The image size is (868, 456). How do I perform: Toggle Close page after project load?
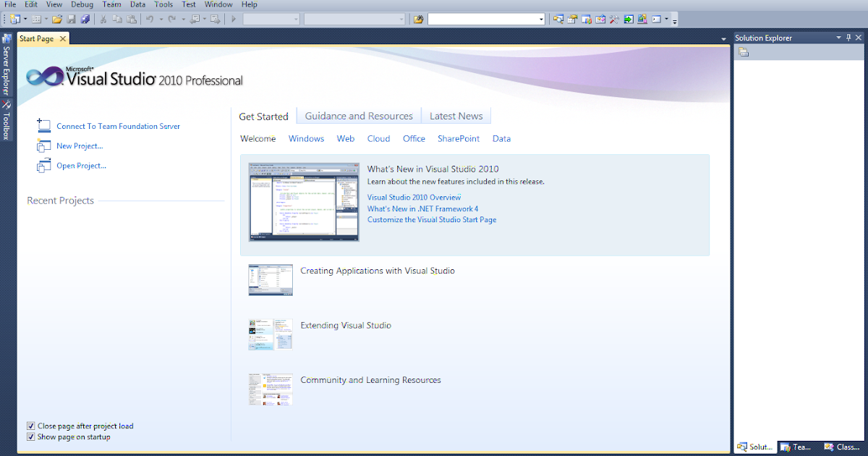point(30,426)
